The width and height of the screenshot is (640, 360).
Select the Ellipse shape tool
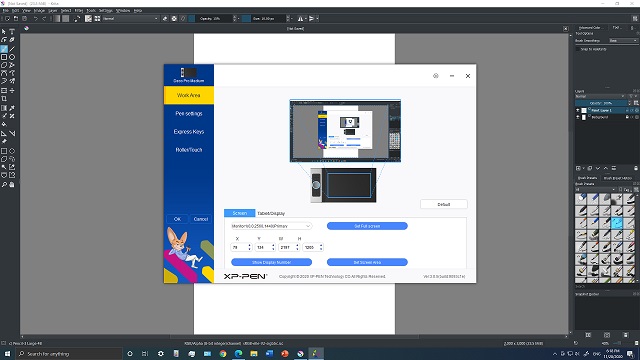click(12, 57)
